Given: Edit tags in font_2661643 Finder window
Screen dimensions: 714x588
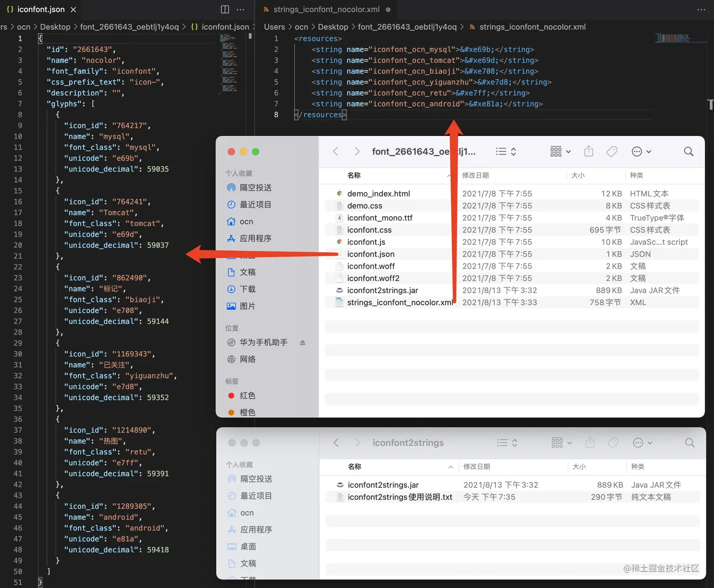Looking at the screenshot, I should pyautogui.click(x=612, y=152).
